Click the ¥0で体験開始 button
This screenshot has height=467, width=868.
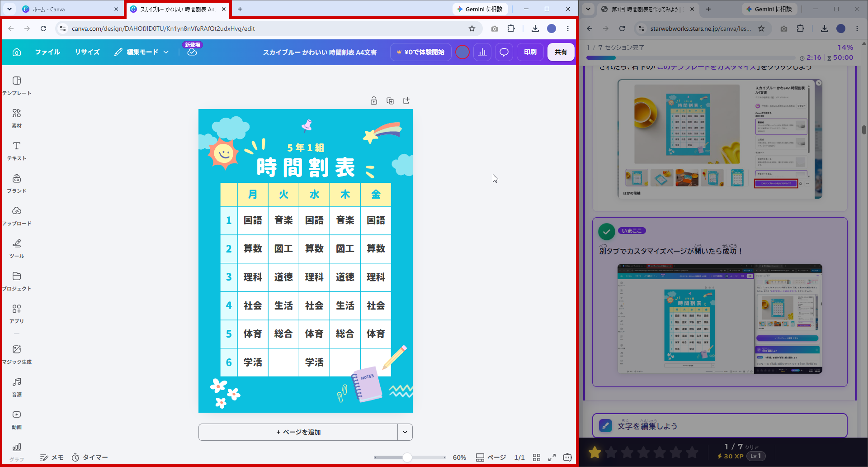tap(420, 52)
